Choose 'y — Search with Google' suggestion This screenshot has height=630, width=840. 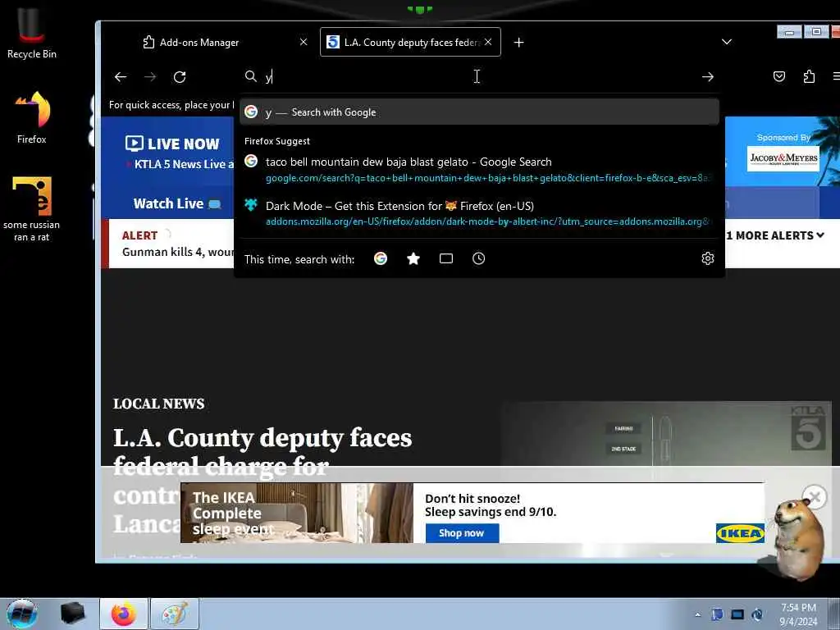coord(479,112)
